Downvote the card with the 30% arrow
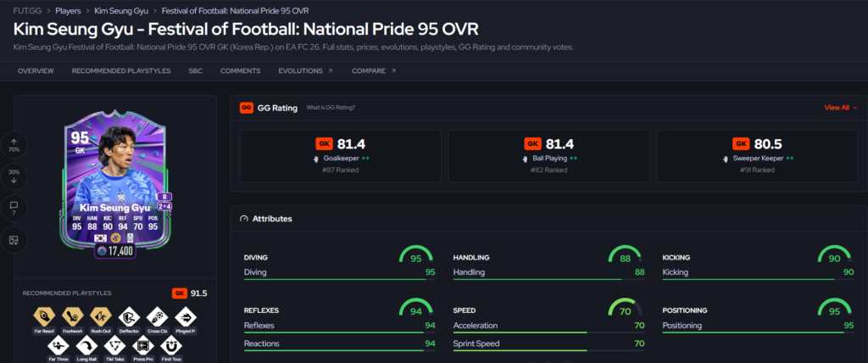This screenshot has height=363, width=868. (x=14, y=176)
